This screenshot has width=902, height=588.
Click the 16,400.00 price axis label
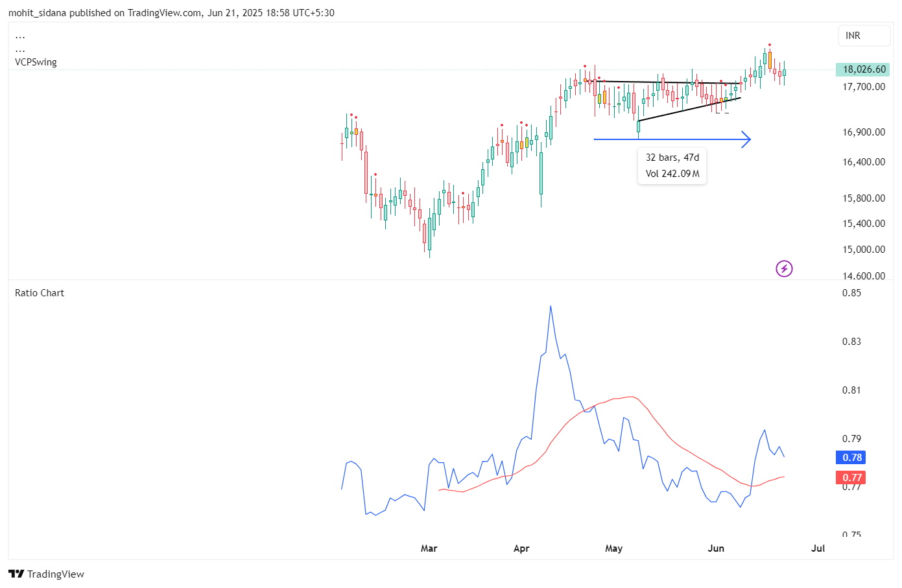864,162
